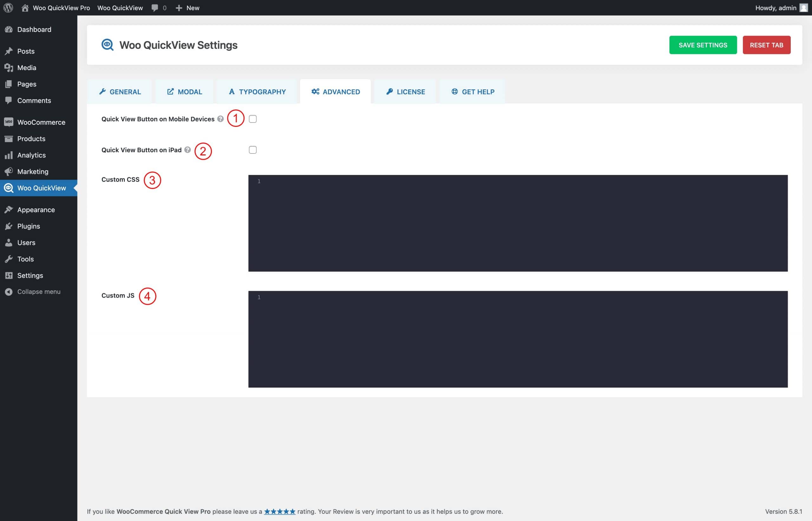Click inside the Custom CSS editor
The image size is (812, 521).
click(518, 223)
